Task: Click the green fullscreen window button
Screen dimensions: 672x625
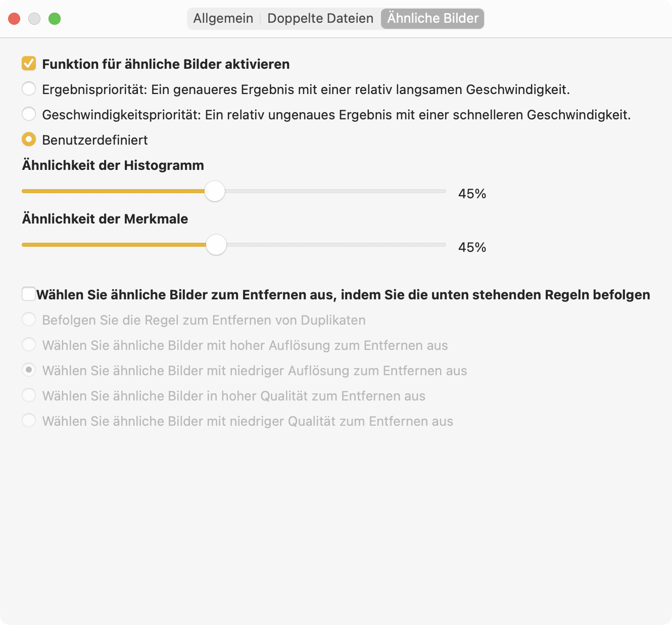Action: tap(55, 19)
